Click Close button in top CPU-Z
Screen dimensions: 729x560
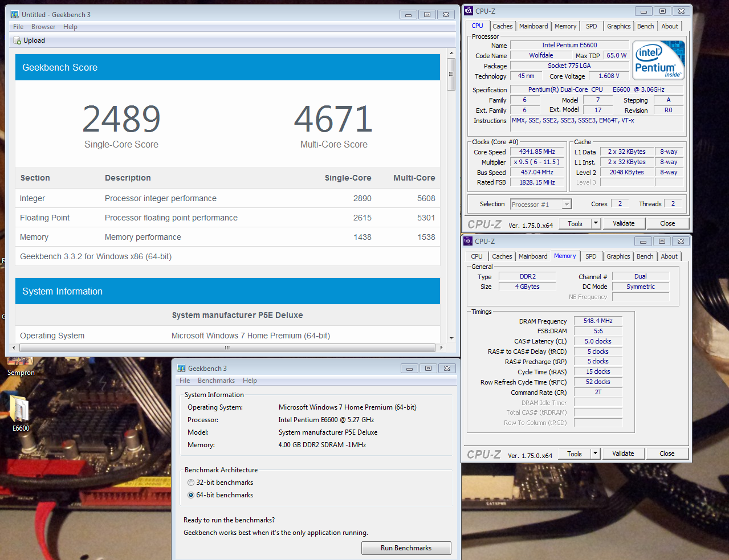[x=667, y=223]
